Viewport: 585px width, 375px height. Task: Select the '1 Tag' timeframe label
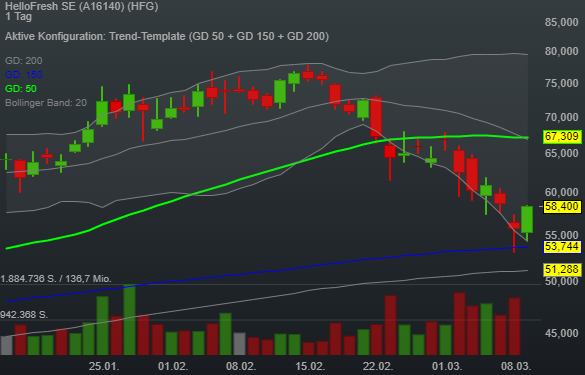pyautogui.click(x=19, y=16)
